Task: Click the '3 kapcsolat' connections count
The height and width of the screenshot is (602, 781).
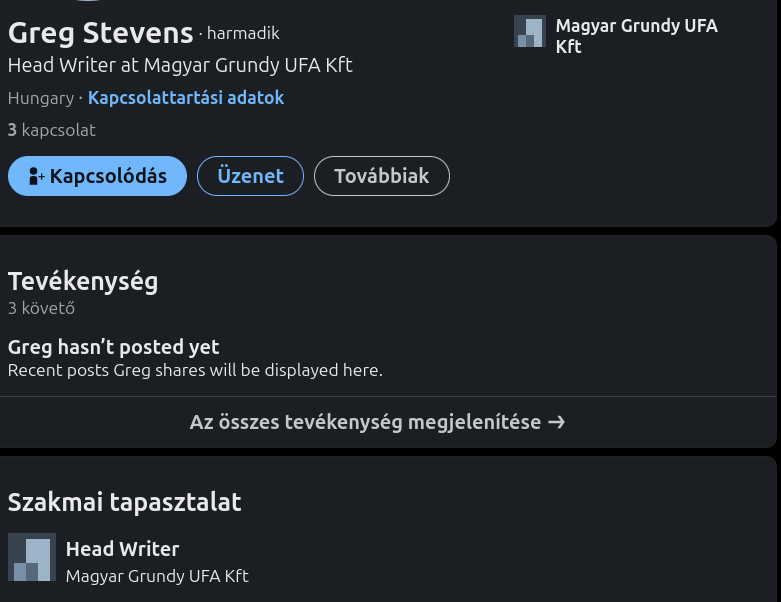Action: tap(52, 130)
